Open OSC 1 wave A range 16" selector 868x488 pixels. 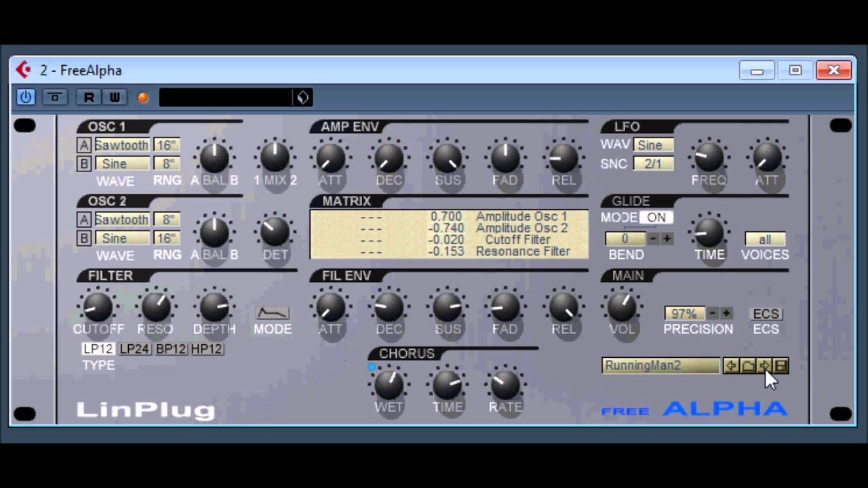pyautogui.click(x=167, y=145)
